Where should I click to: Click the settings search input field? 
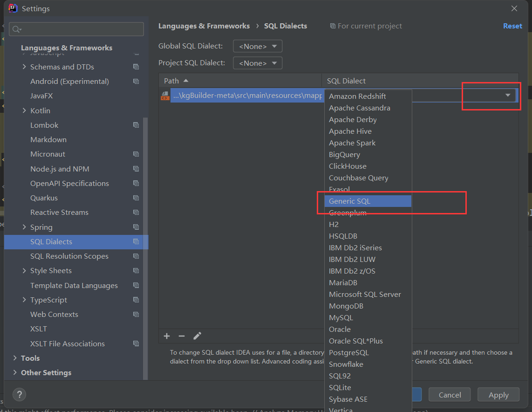click(x=76, y=29)
